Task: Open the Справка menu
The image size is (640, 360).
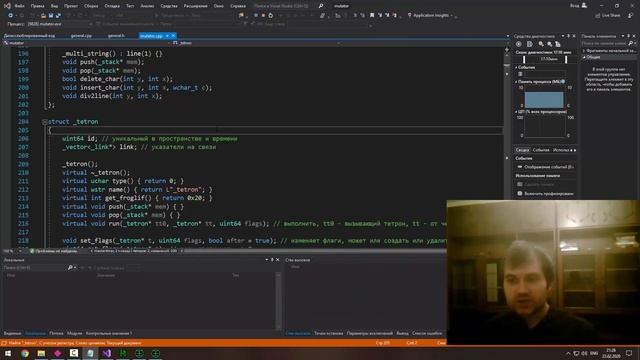Action: pos(238,6)
